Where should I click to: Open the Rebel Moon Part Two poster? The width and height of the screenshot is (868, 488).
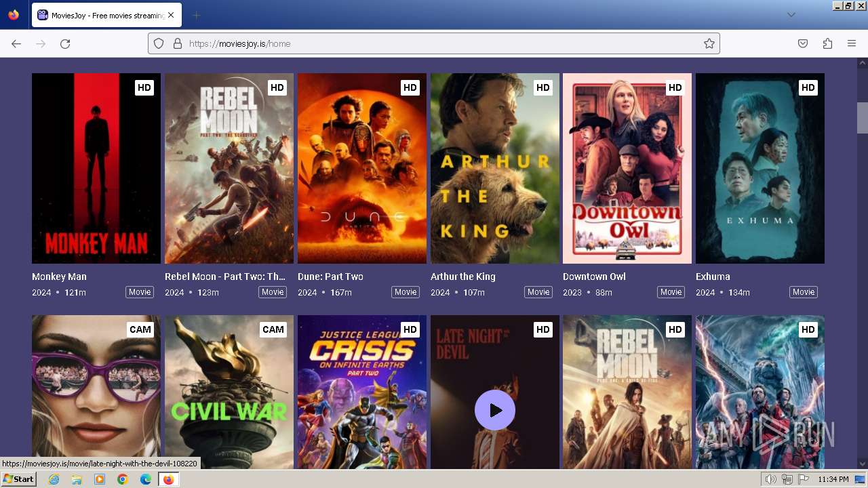click(x=229, y=168)
